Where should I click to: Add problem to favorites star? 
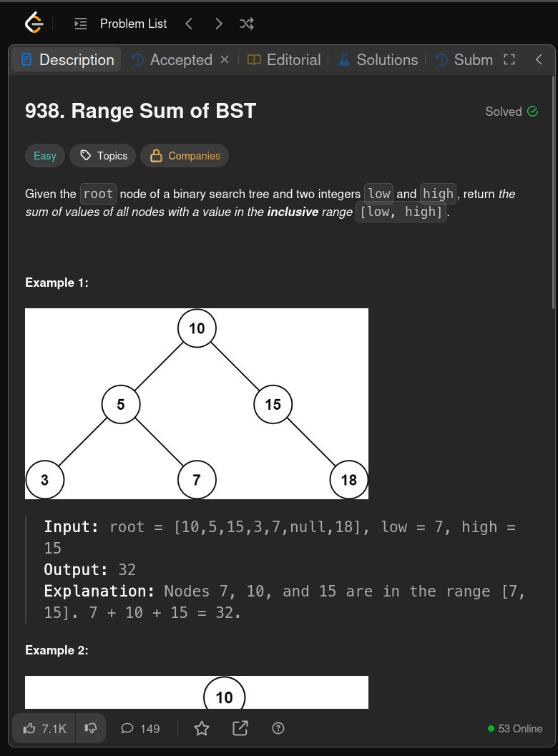click(x=202, y=729)
